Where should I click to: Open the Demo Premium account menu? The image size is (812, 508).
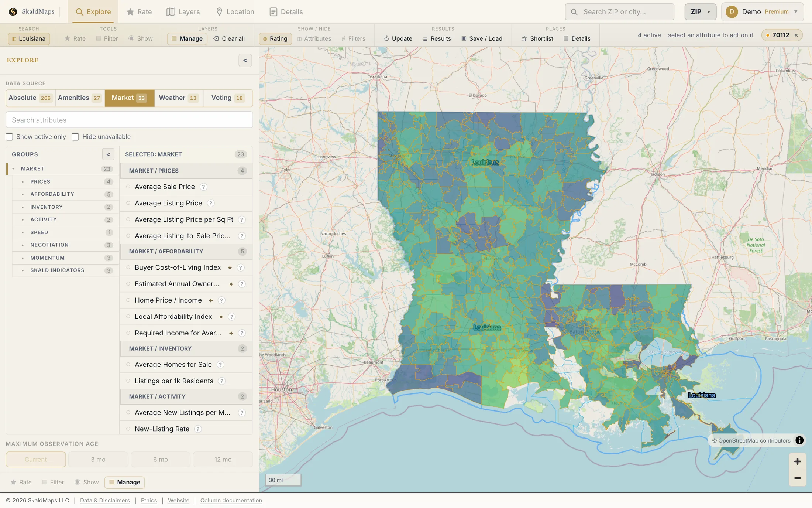click(762, 12)
